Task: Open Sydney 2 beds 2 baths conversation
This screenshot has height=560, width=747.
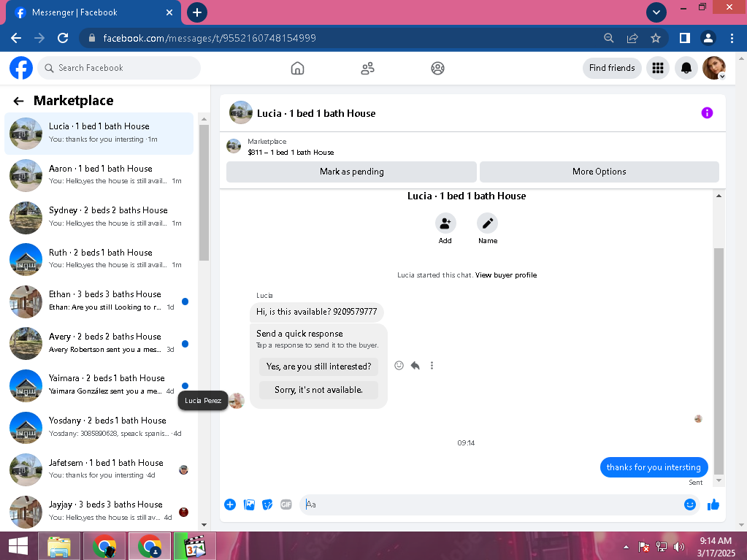Action: (x=99, y=217)
